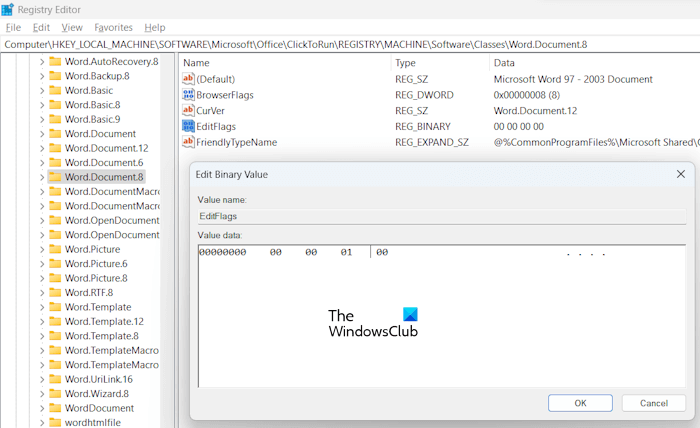Click the Word.RTF.8 folder icon
Screen dimensions: 700x428
55,292
